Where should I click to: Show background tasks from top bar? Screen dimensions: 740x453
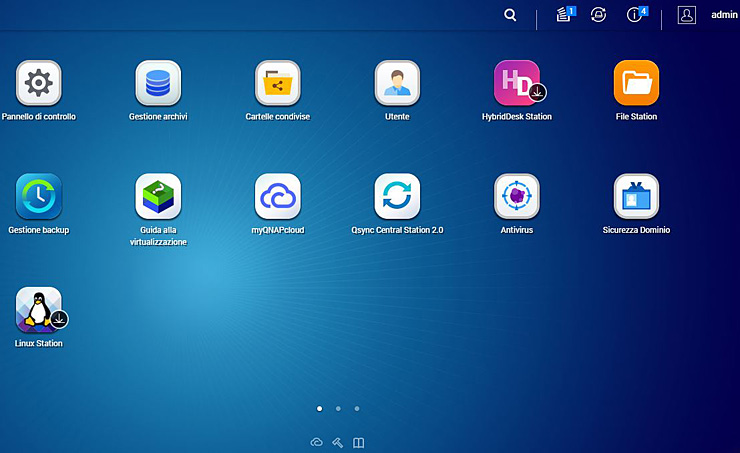click(564, 15)
